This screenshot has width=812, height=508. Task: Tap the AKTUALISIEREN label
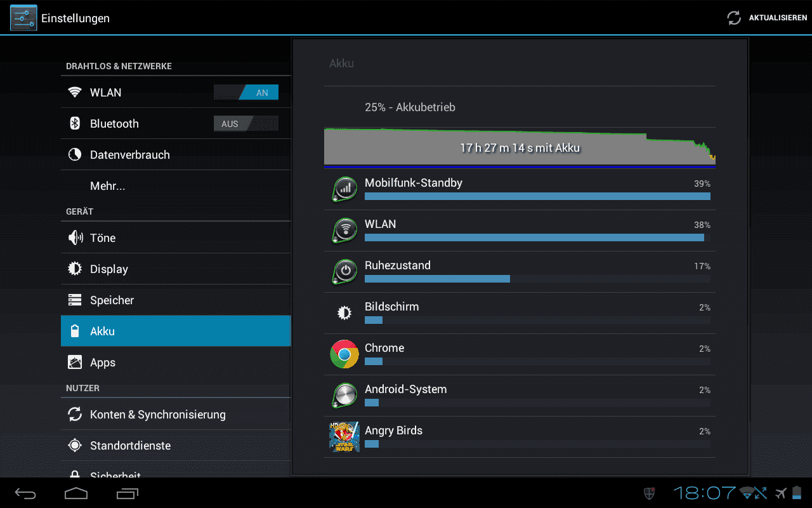tap(778, 18)
